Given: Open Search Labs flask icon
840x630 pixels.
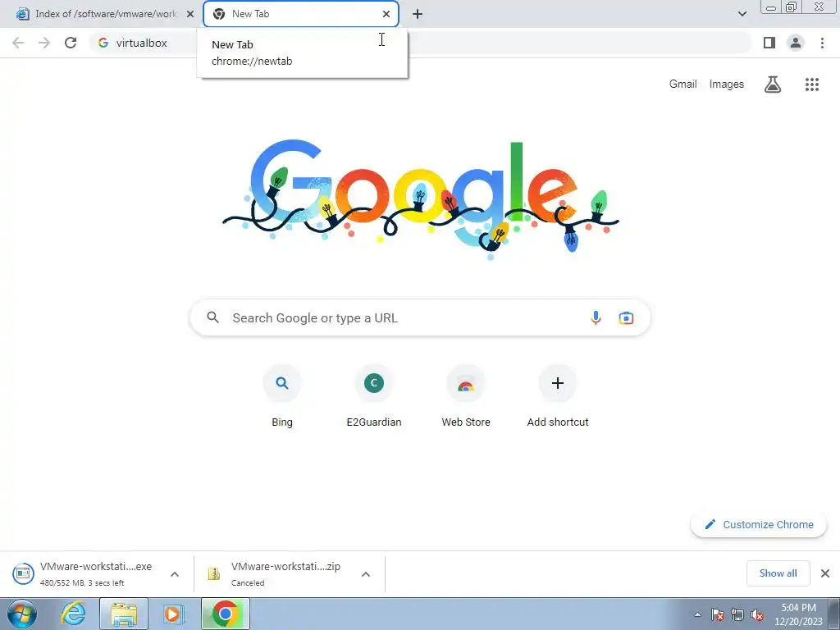Looking at the screenshot, I should click(x=773, y=84).
